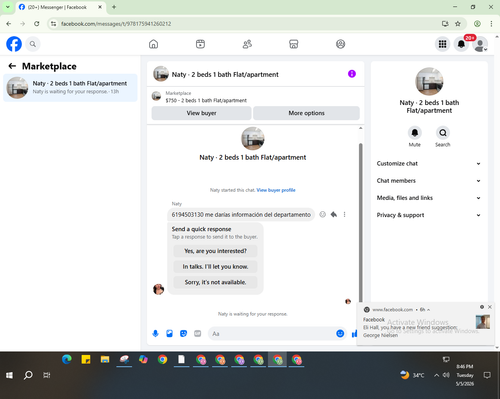Image resolution: width=500 pixels, height=399 pixels.
Task: Send quick response 'Sorry, it's not available.'
Action: click(x=215, y=282)
